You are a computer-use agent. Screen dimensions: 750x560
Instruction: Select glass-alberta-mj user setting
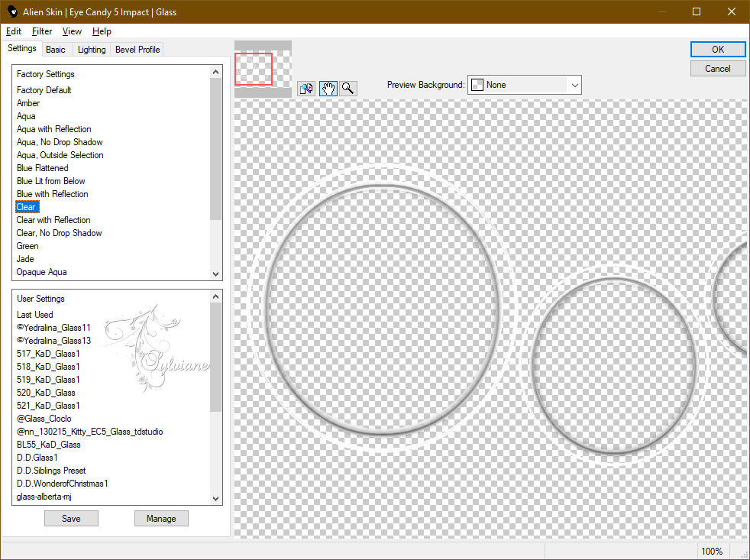point(44,497)
